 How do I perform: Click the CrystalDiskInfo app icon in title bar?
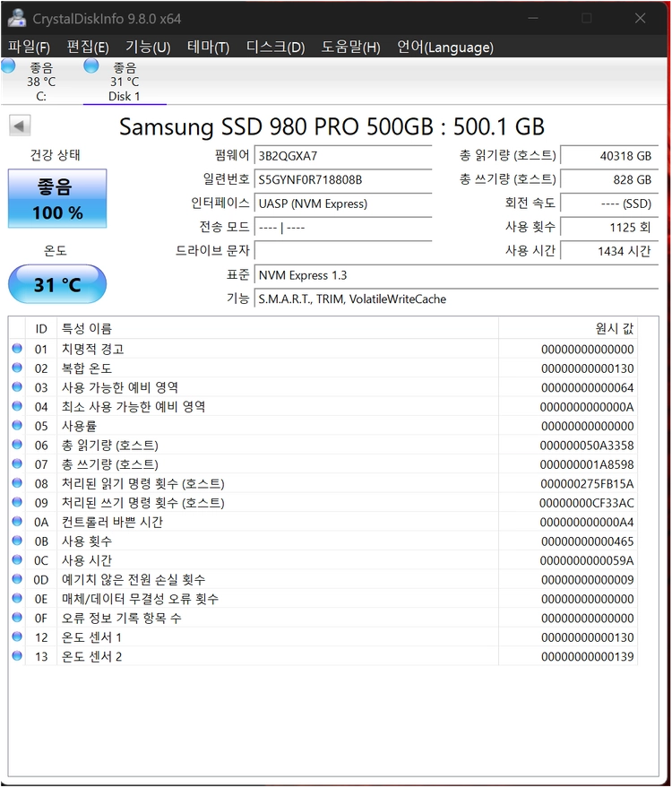coord(16,18)
